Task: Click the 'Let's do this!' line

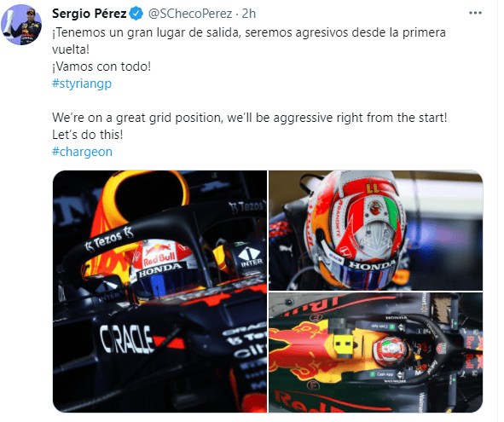Action: click(88, 135)
